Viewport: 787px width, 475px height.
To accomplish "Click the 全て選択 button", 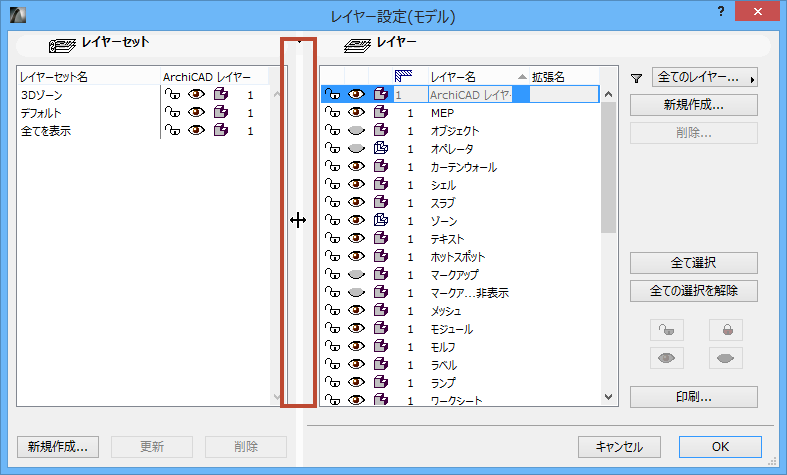I will [x=694, y=263].
